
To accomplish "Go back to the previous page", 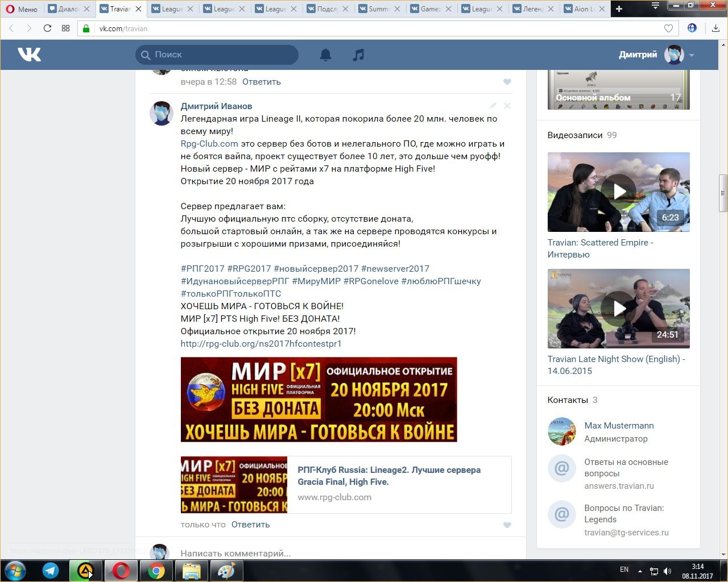I will (11, 28).
